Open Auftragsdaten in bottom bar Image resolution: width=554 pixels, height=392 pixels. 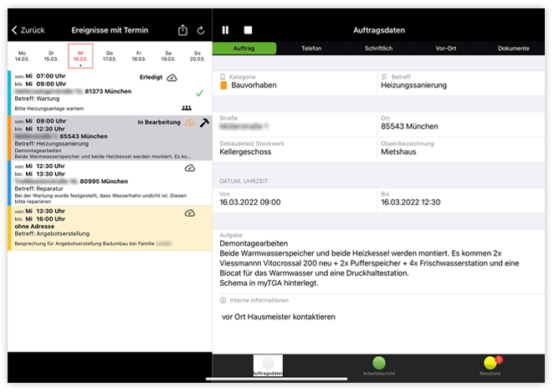point(268,365)
